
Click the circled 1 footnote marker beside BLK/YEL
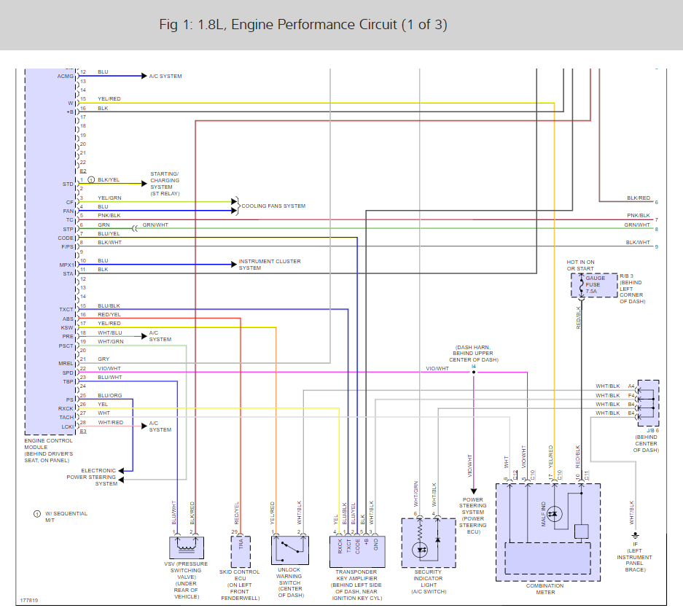(91, 179)
